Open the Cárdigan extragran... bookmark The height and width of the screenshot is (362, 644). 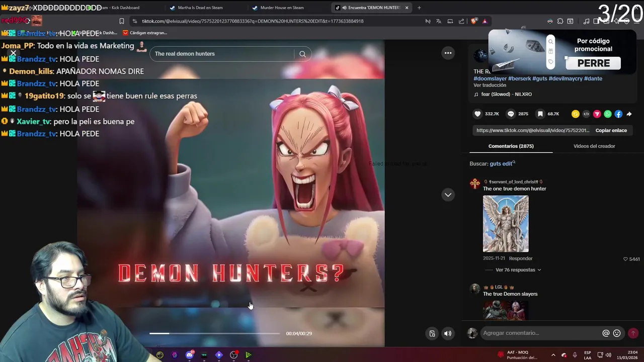[145, 33]
